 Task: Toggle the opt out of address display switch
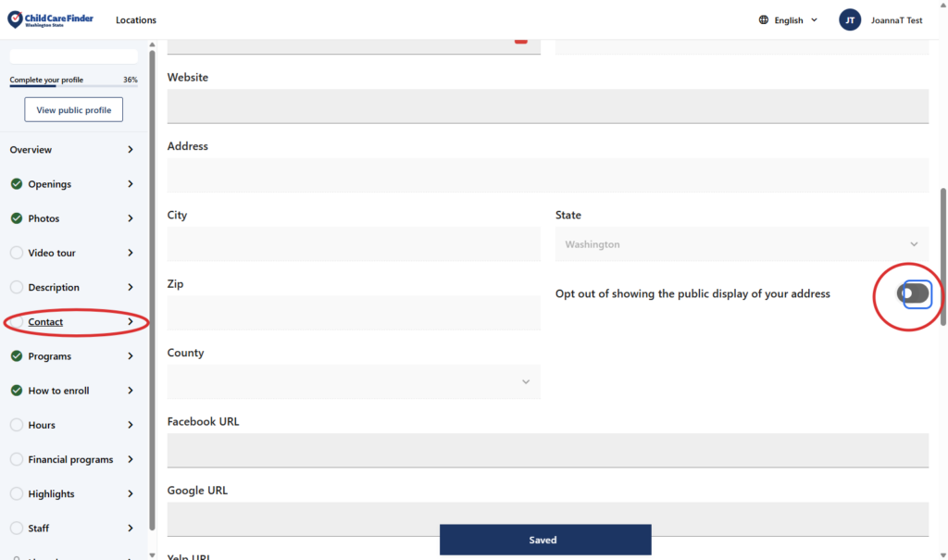click(x=914, y=293)
